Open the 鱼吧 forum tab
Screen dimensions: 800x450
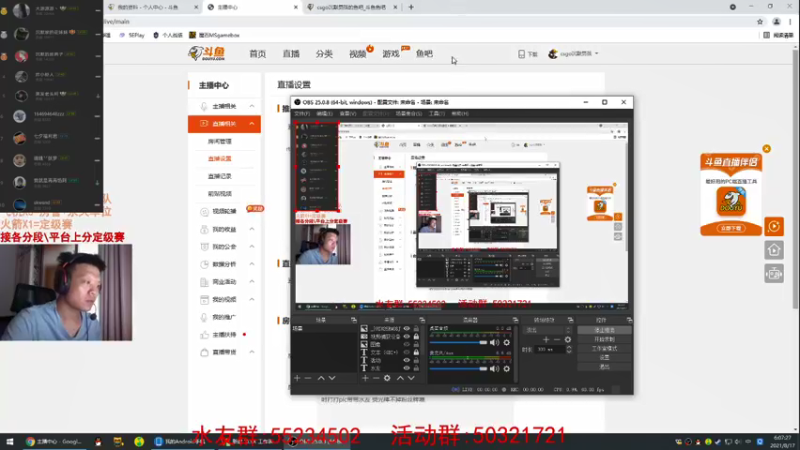coord(424,54)
